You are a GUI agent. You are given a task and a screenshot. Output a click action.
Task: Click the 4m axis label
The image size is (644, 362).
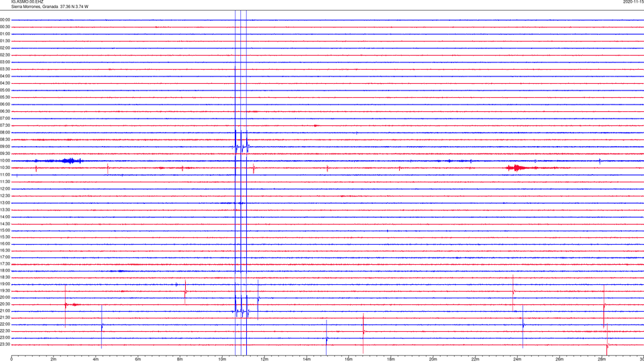[96, 359]
